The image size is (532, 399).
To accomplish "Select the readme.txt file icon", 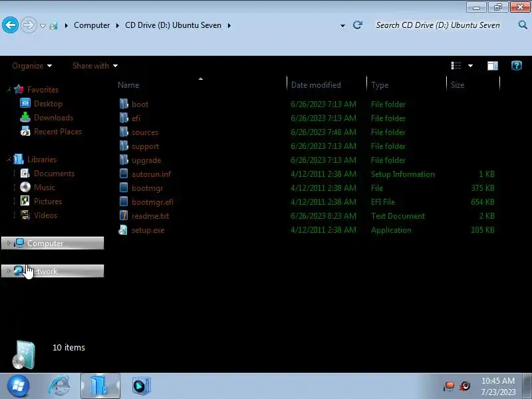I will (x=124, y=215).
